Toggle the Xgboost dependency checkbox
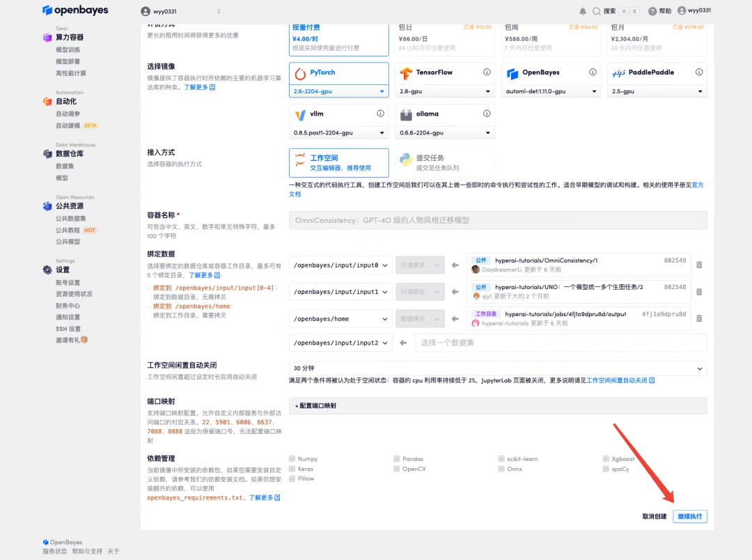752x560 pixels. [x=606, y=459]
